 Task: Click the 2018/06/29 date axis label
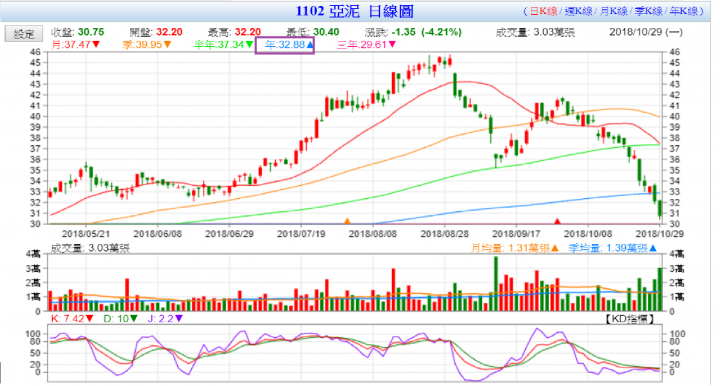point(229,234)
